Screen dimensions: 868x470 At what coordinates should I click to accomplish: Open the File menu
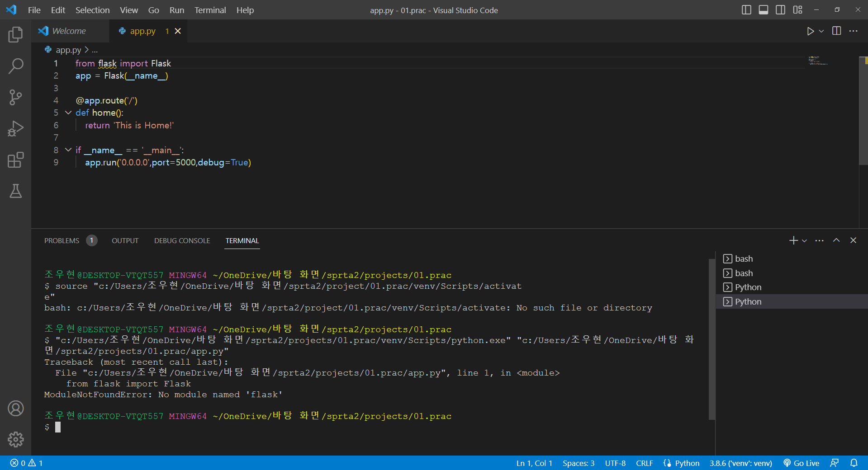click(x=34, y=10)
